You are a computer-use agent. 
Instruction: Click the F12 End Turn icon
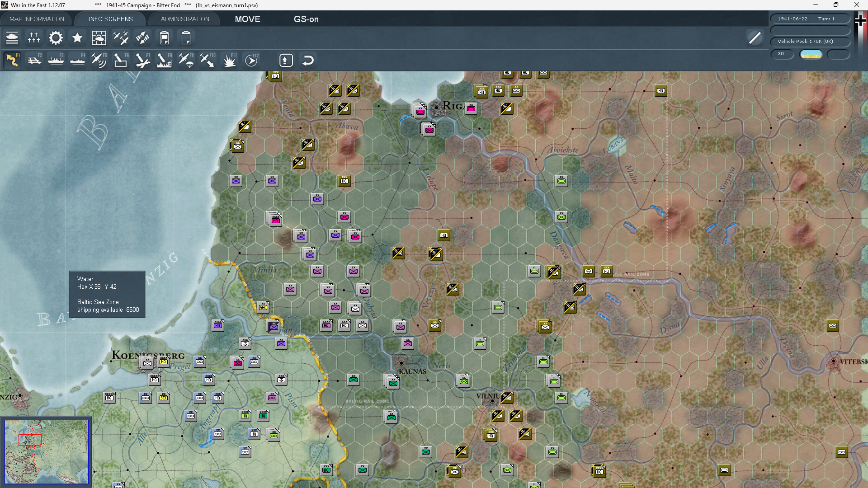pos(251,60)
